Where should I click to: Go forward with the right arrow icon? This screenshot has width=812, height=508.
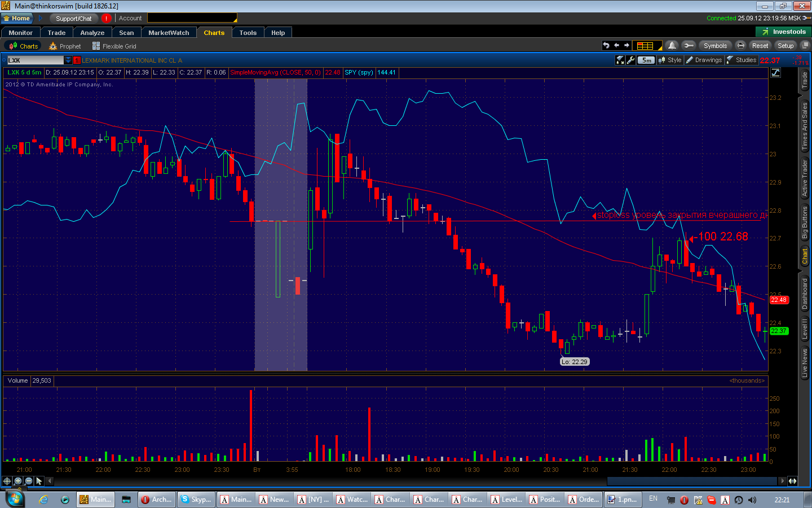[626, 46]
